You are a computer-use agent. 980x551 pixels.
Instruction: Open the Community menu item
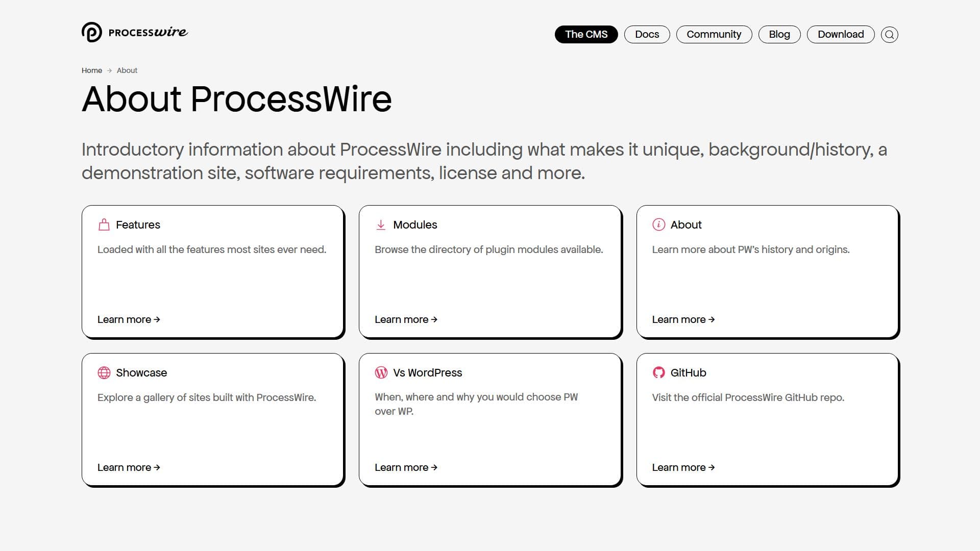tap(714, 34)
